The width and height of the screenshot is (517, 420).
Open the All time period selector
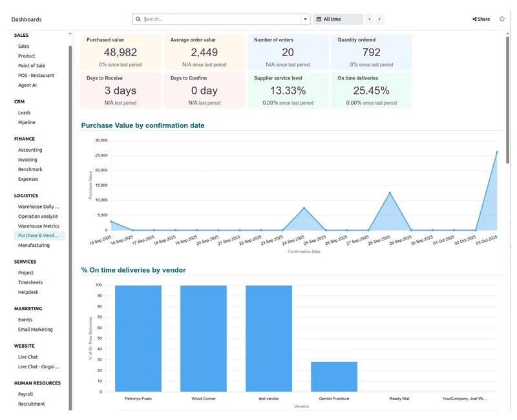(x=338, y=19)
